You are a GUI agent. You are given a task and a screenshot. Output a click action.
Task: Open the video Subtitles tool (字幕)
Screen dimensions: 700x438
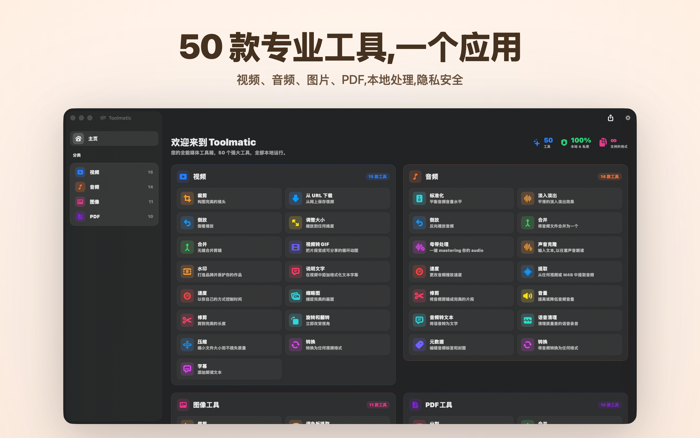coord(229,369)
